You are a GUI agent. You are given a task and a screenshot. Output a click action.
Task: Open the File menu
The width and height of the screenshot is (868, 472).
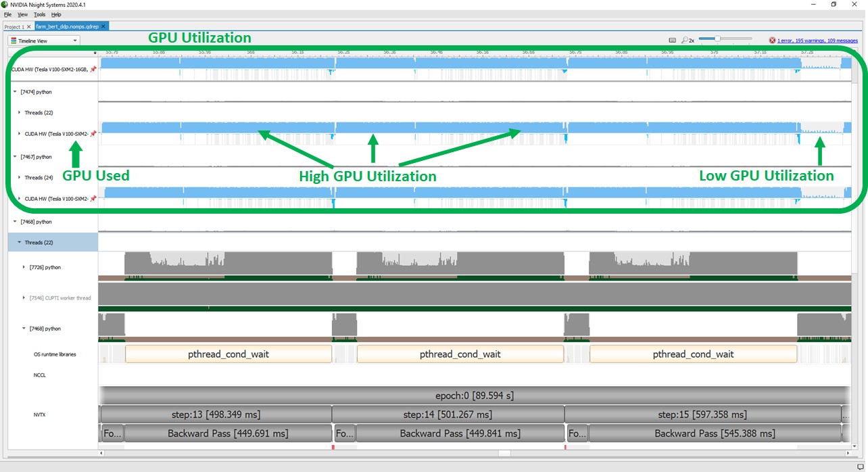[x=7, y=14]
